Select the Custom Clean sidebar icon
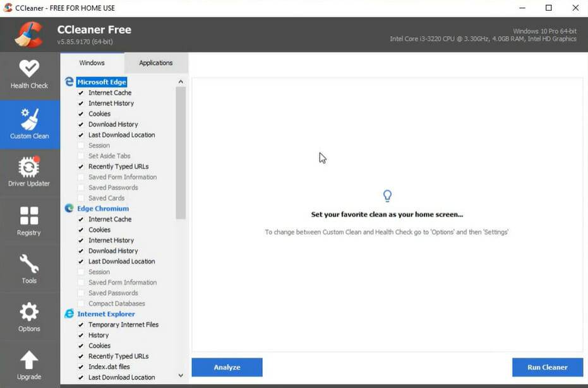Image resolution: width=588 pixels, height=388 pixels. pos(29,124)
